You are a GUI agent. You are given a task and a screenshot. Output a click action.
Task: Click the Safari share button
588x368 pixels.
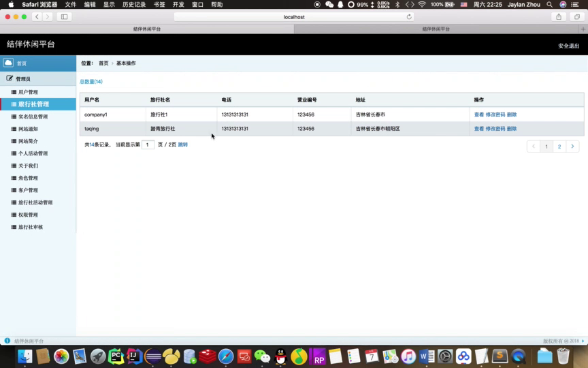(559, 16)
